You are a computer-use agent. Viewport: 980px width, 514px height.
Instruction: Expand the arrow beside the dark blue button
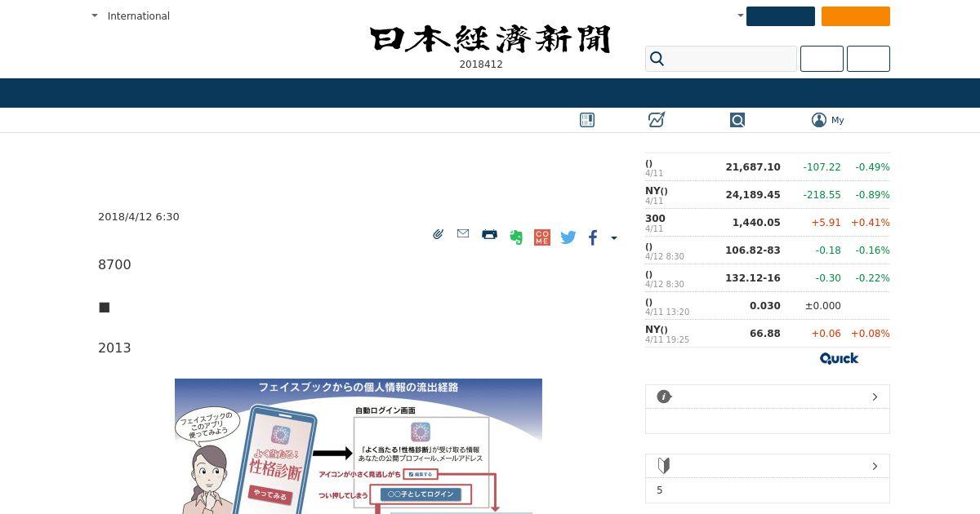tap(741, 16)
